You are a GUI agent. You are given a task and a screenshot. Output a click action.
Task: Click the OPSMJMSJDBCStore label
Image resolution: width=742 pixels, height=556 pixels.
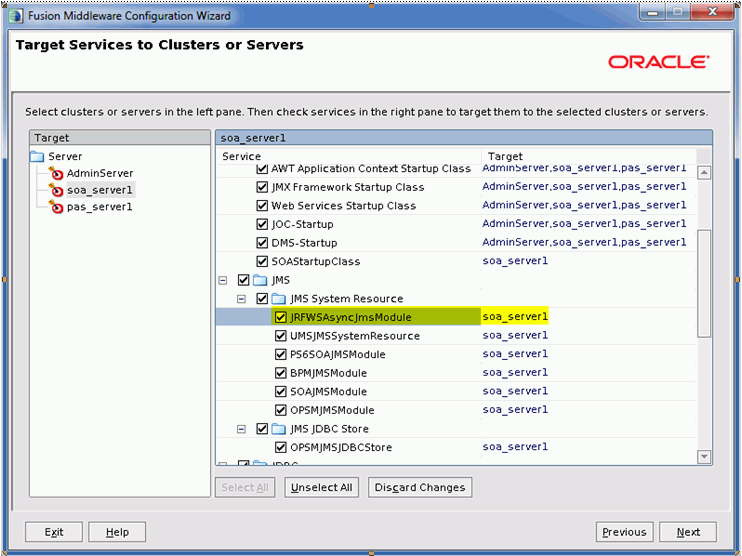[x=341, y=448]
